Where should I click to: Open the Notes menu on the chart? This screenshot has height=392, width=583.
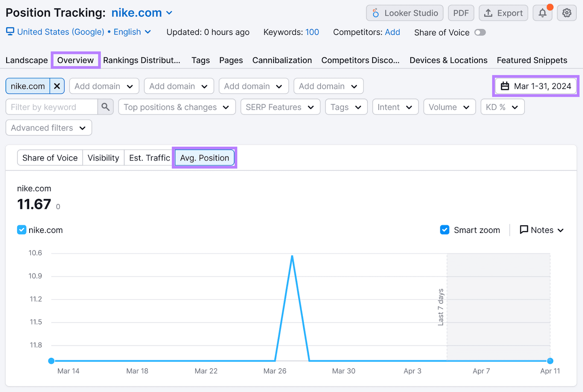coord(541,230)
